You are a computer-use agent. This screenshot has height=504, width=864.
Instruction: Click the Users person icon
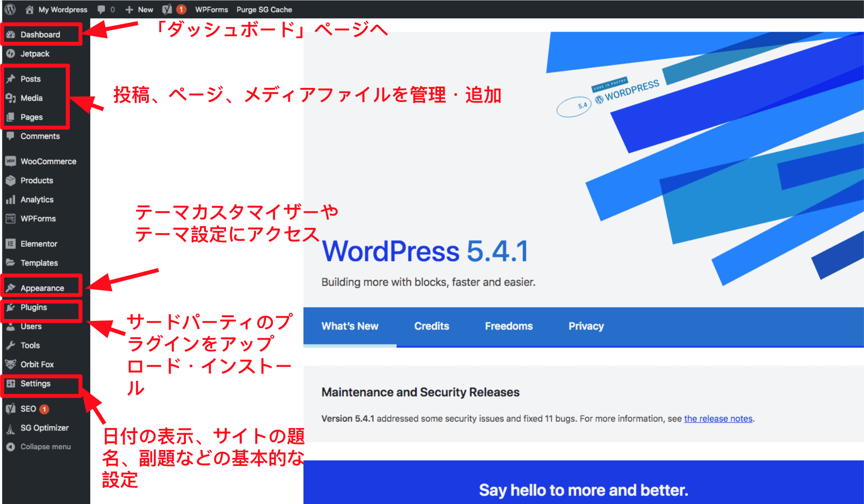click(x=11, y=326)
